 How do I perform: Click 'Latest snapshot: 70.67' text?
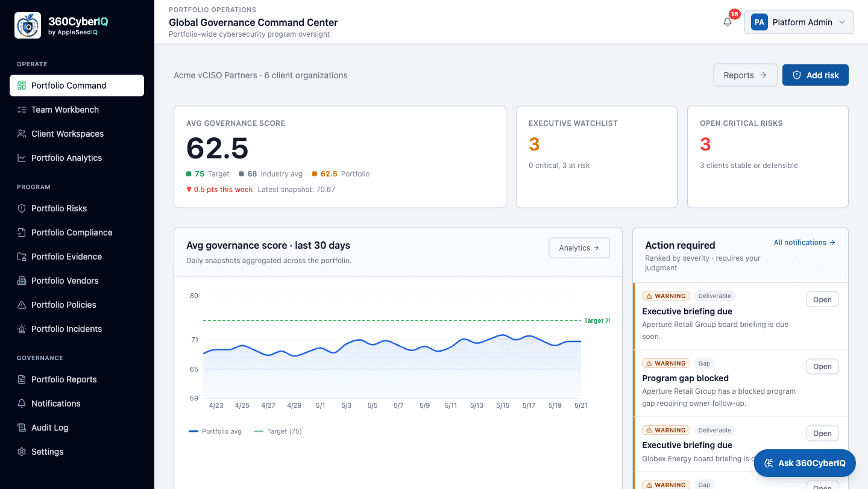pos(297,189)
